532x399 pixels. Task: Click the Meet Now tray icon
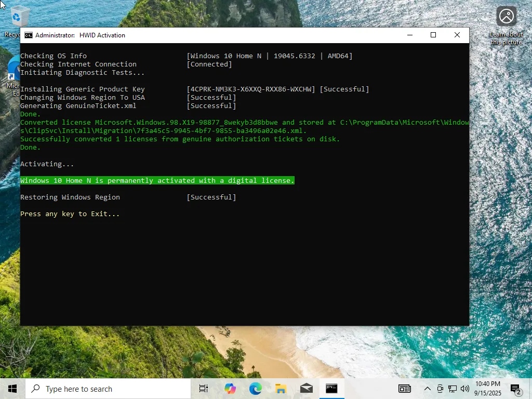[x=440, y=389]
